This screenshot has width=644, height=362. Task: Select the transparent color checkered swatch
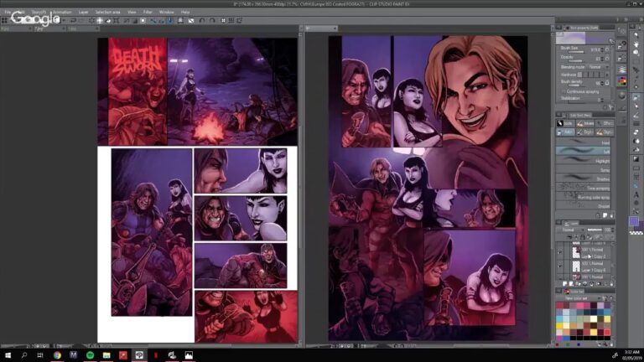click(636, 233)
